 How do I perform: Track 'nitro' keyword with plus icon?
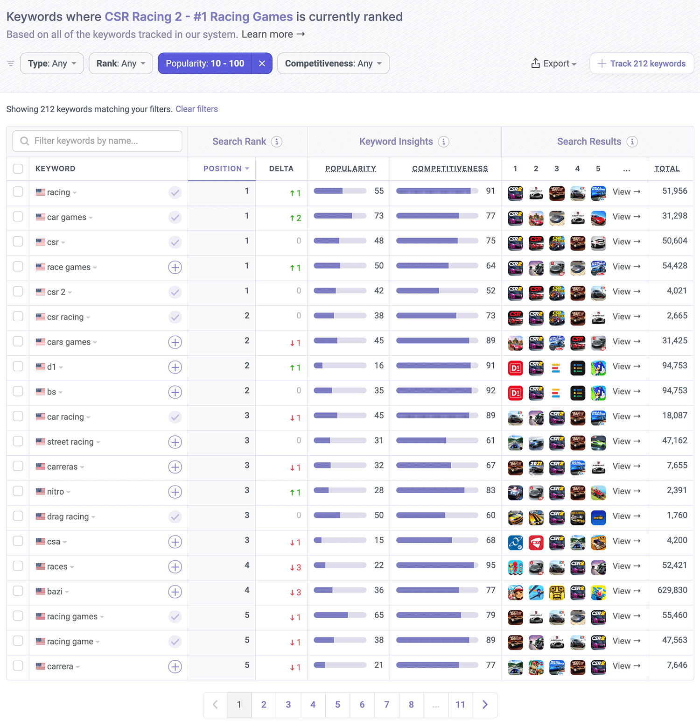point(175,492)
